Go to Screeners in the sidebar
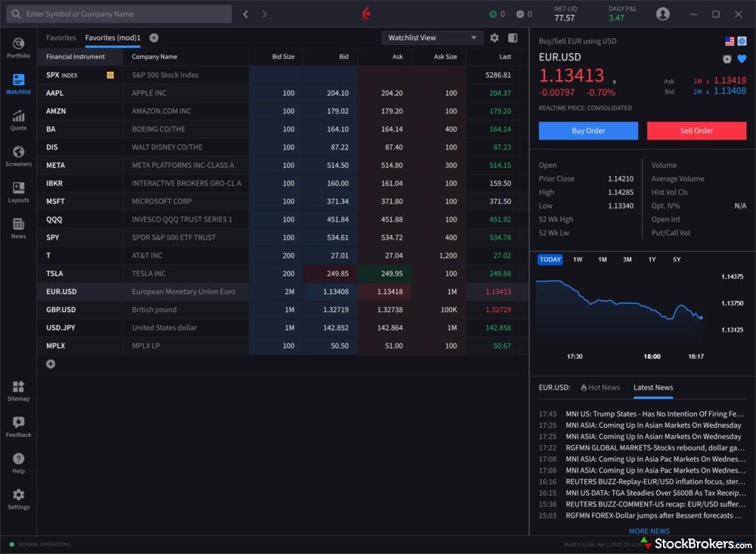 (18, 156)
